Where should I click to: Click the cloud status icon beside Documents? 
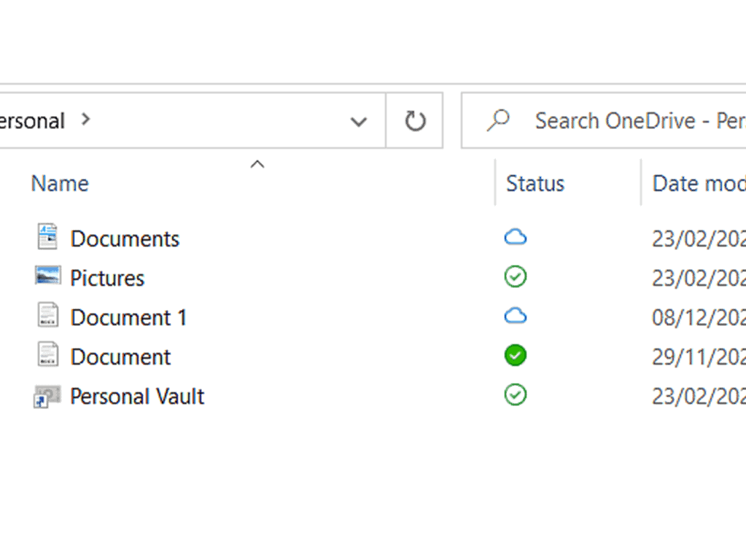(x=516, y=236)
